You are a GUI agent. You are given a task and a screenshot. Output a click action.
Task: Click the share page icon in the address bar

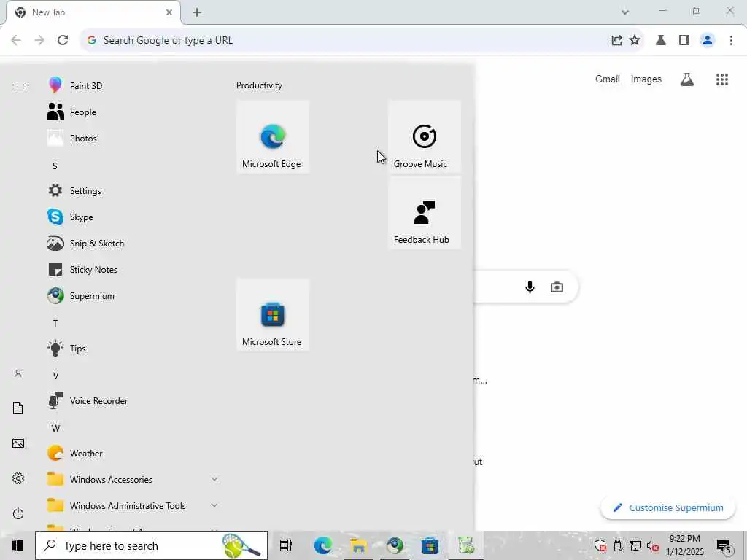tap(616, 40)
